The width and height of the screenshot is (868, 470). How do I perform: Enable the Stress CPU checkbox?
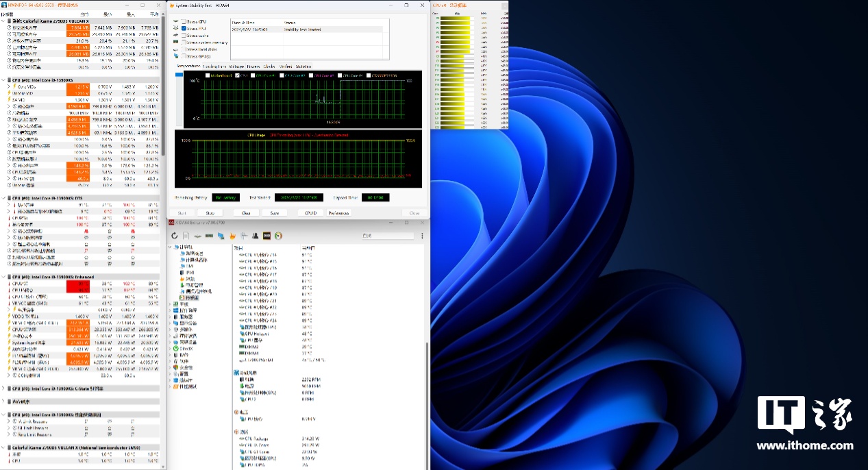coord(184,22)
